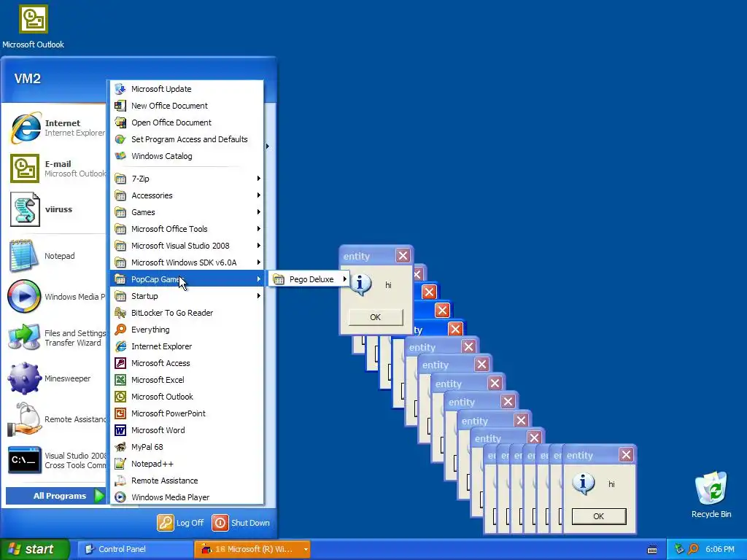Open Windows Media Player in All Programs list
The image size is (747, 560).
point(187,497)
